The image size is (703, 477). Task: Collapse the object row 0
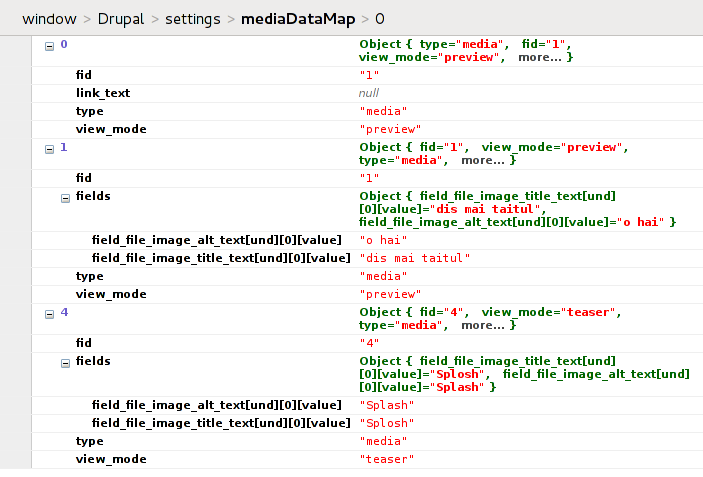click(49, 46)
